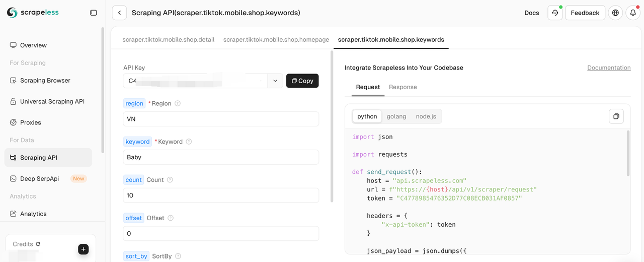Open the Feedback button
Viewport: 644px width, 262px height.
pyautogui.click(x=585, y=13)
